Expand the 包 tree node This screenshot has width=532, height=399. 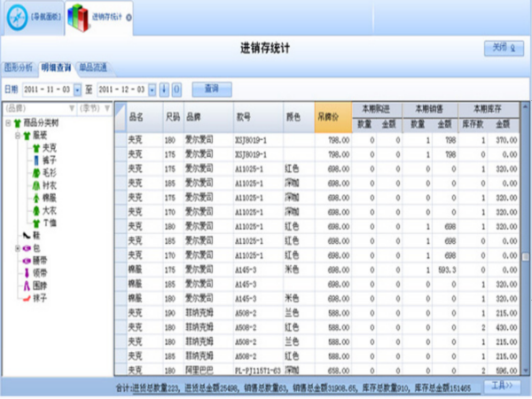17,248
